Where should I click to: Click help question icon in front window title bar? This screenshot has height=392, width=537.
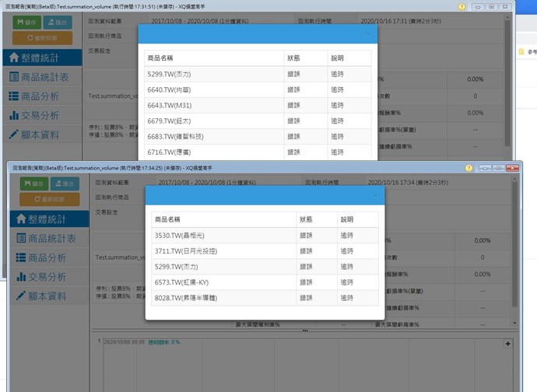tap(469, 168)
